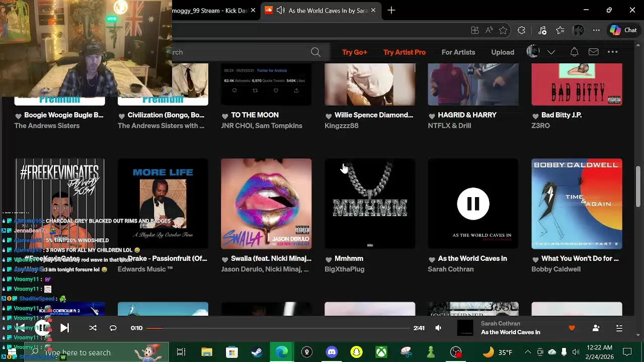644x362 pixels.
Task: Toggle like heart on Mmhmm track
Action: click(328, 259)
